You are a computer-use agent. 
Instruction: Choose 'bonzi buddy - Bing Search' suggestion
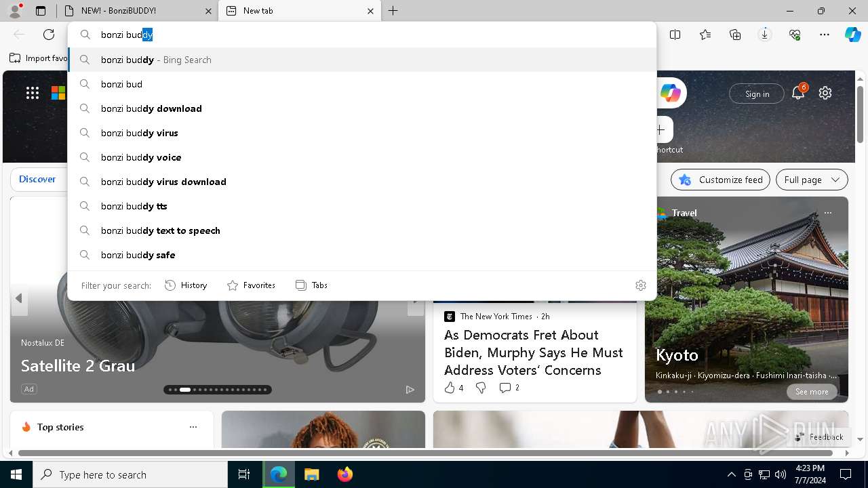[362, 60]
